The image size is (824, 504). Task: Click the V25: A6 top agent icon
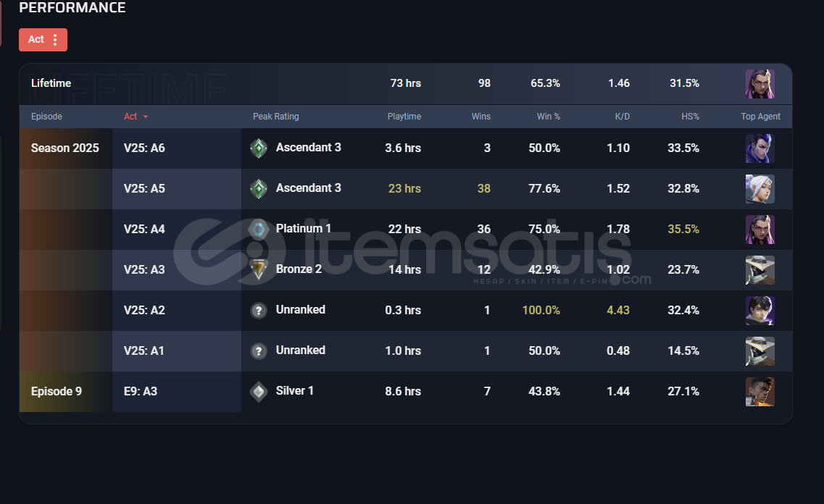coord(760,148)
